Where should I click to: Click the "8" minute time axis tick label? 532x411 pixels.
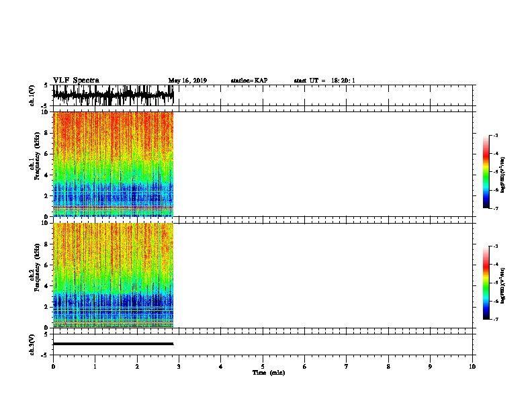pyautogui.click(x=388, y=366)
